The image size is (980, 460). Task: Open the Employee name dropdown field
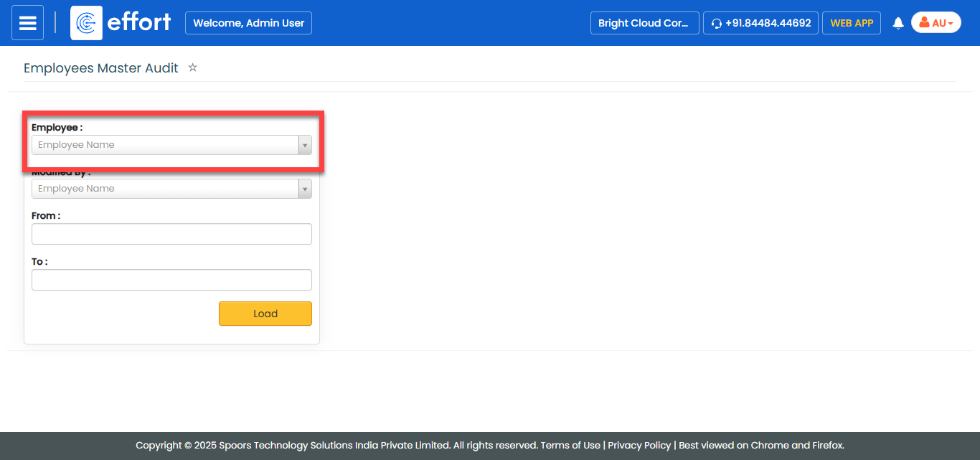tap(165, 145)
